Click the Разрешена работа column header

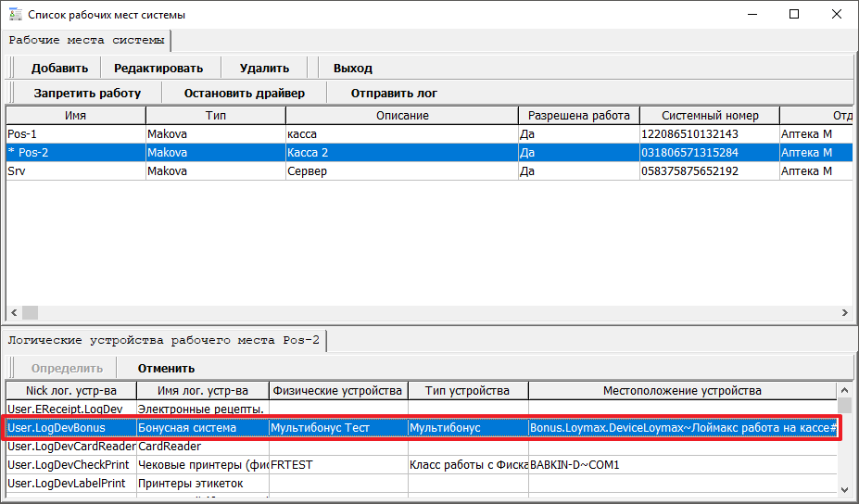click(x=578, y=116)
